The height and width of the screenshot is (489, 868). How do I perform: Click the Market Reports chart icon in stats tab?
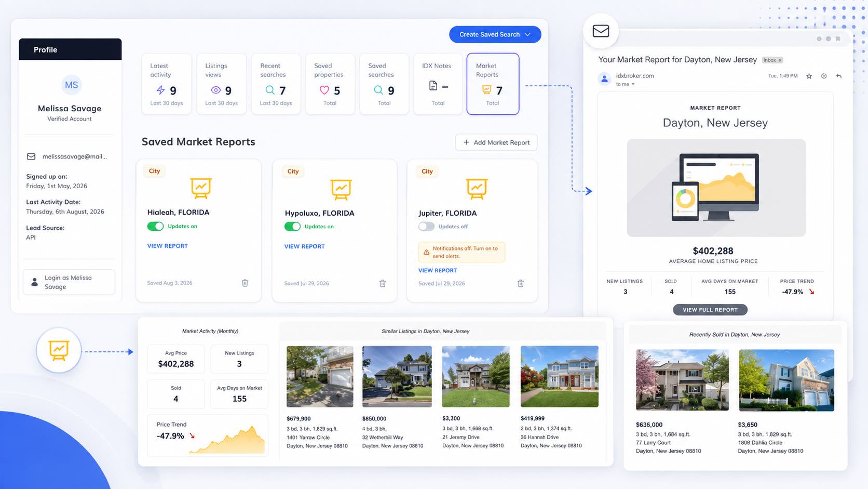[486, 90]
